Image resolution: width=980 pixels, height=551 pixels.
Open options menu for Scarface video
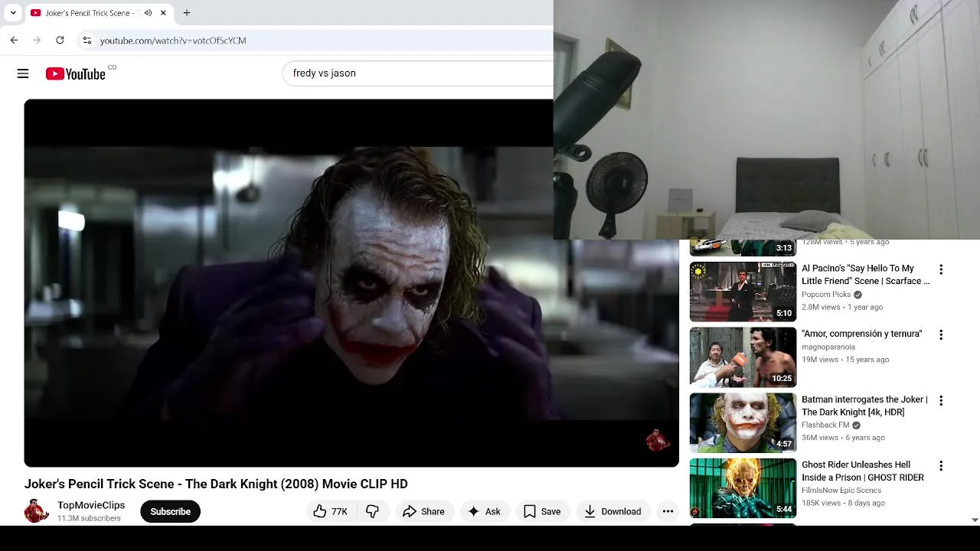coord(941,269)
